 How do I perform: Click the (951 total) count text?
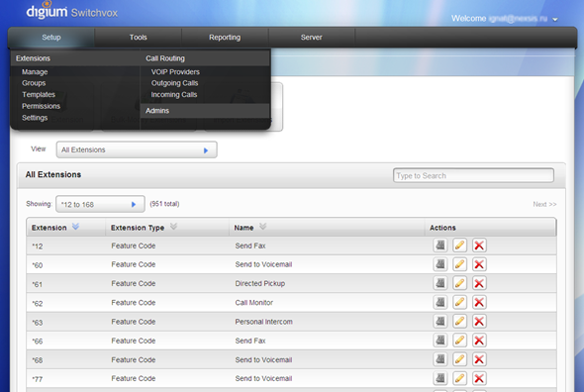164,204
